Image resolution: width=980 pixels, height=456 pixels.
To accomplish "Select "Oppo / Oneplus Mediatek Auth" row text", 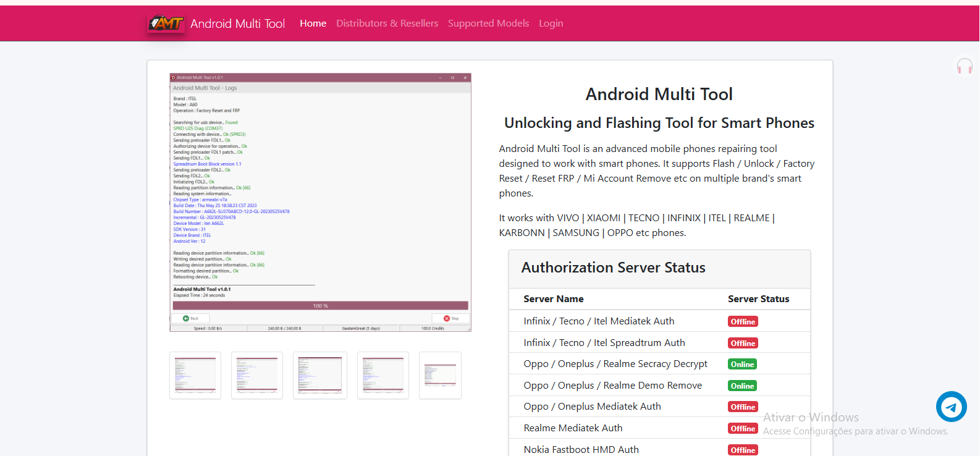I will coord(593,407).
